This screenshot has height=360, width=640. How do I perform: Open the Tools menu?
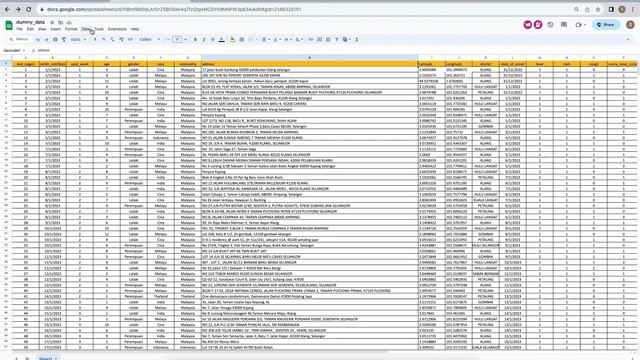coord(99,29)
